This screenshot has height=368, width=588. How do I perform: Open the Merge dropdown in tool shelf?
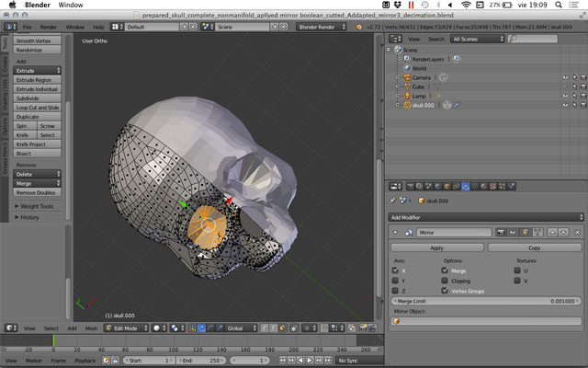tap(37, 184)
